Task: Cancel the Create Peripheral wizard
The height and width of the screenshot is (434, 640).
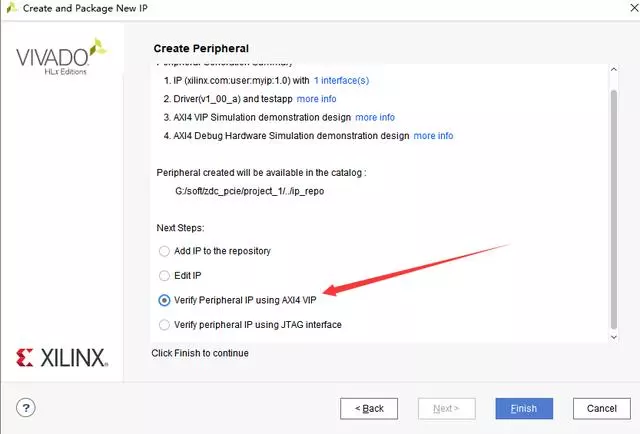Action: 602,408
